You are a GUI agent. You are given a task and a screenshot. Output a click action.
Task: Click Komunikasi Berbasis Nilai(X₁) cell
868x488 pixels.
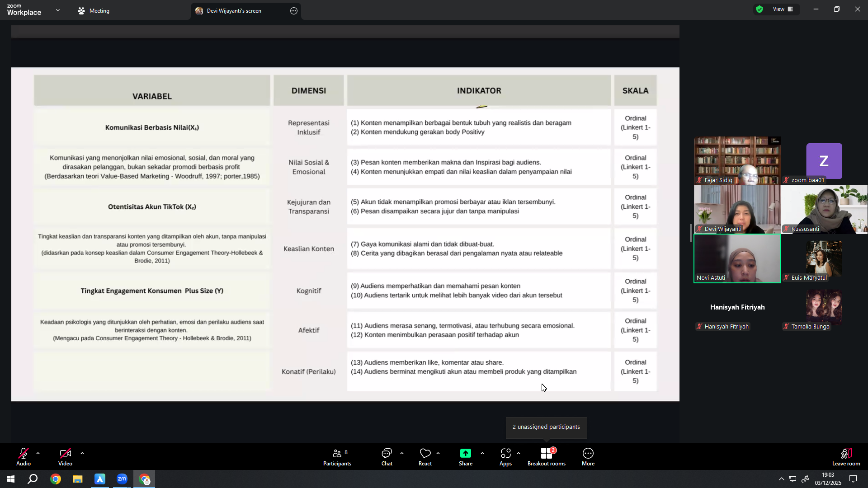click(152, 127)
